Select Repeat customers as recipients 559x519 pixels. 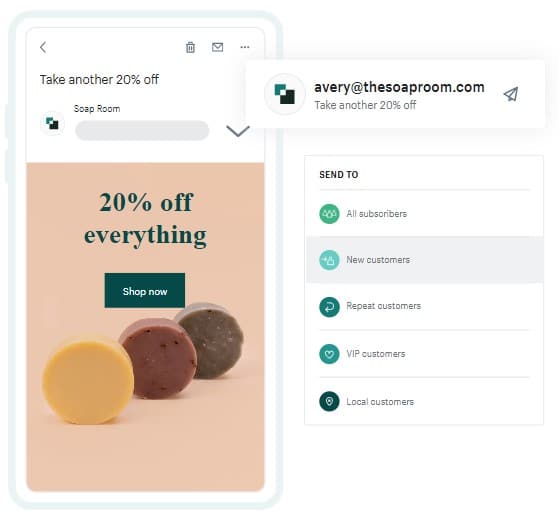pyautogui.click(x=425, y=307)
